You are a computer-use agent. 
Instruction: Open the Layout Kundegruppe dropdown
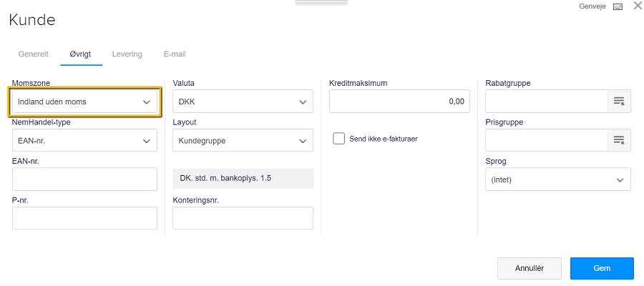click(x=243, y=140)
